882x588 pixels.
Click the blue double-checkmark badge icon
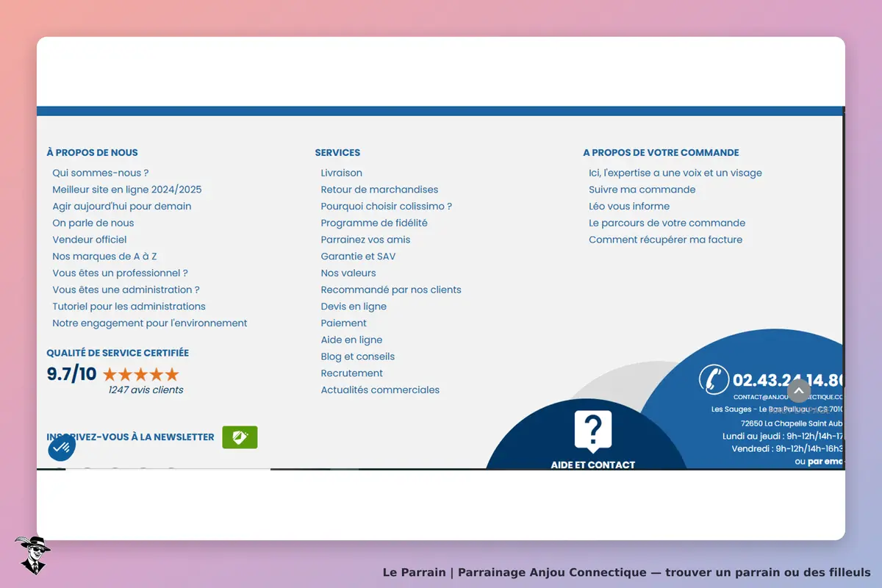pos(62,448)
